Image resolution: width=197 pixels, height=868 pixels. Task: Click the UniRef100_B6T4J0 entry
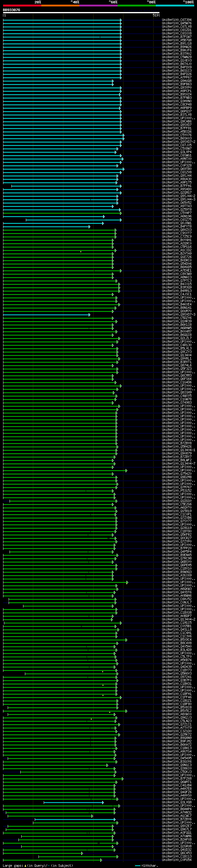(x=177, y=64)
